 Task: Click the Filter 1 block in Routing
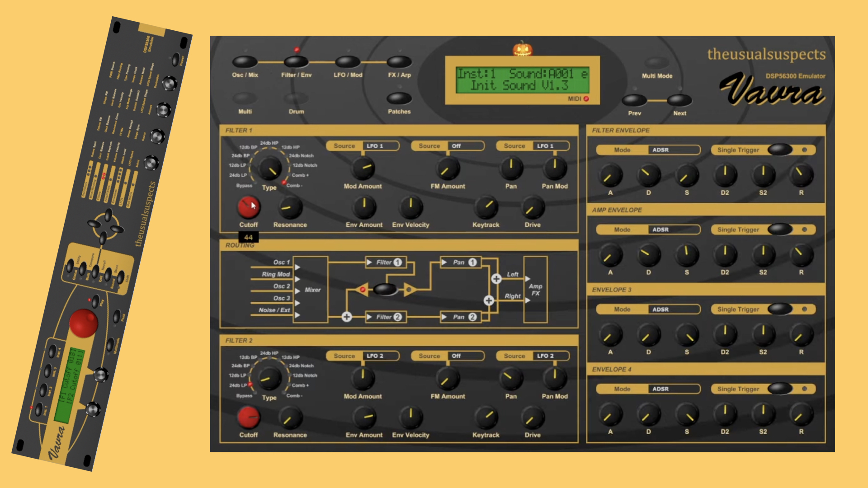pos(386,263)
